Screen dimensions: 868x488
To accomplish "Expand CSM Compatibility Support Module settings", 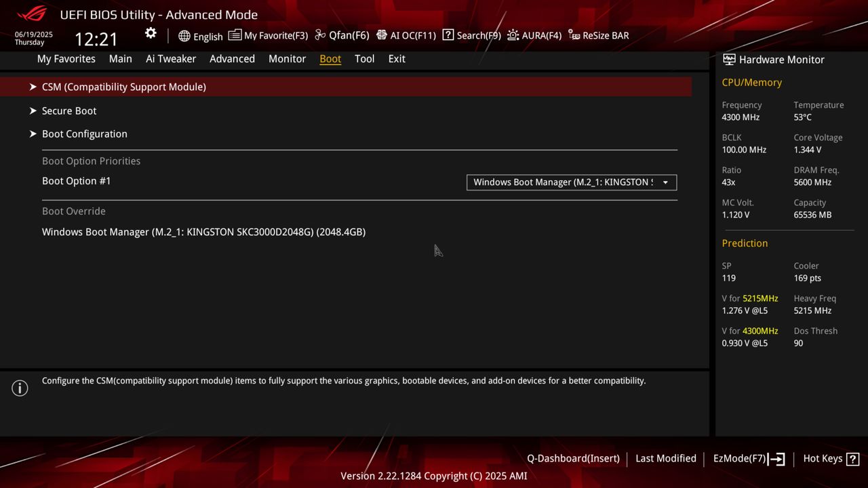I will (124, 87).
